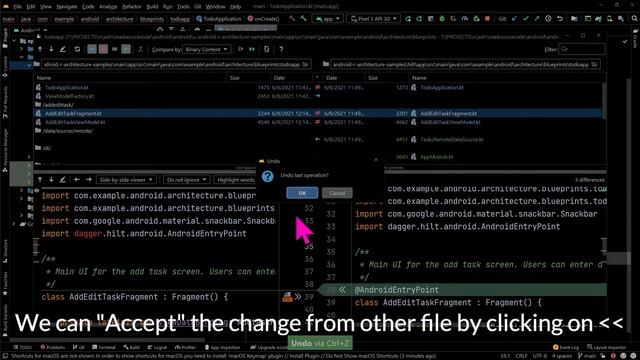The image size is (640, 360).
Task: Click the build hammer icon in toolbar
Action: click(x=303, y=19)
